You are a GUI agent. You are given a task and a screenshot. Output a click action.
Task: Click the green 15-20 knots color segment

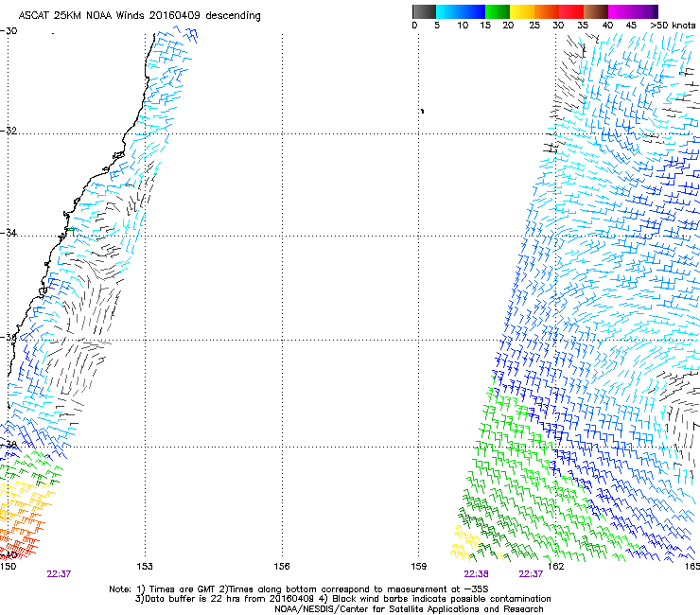tap(498, 11)
